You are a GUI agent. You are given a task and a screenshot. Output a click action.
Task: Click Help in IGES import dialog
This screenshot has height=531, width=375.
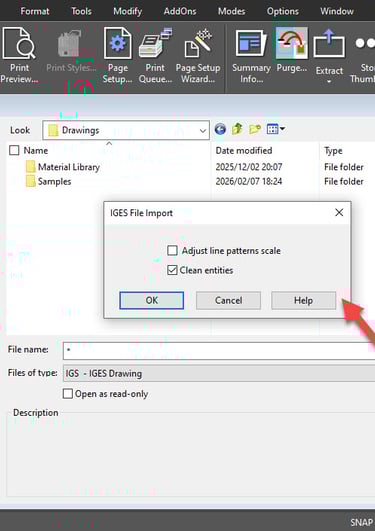pyautogui.click(x=304, y=300)
